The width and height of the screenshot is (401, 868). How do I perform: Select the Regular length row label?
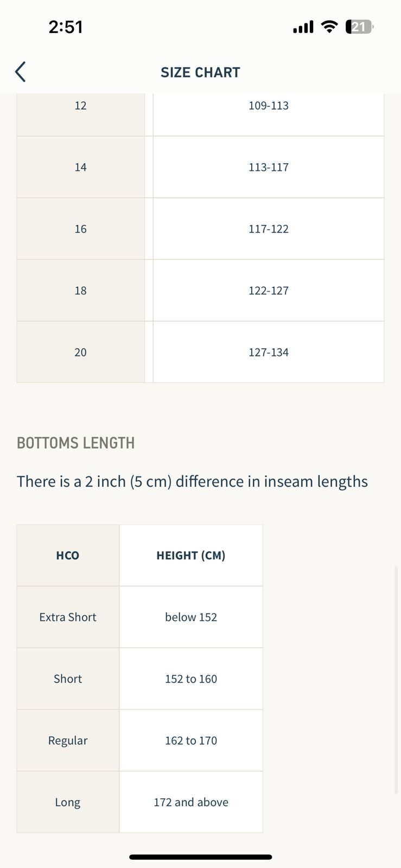tap(68, 741)
